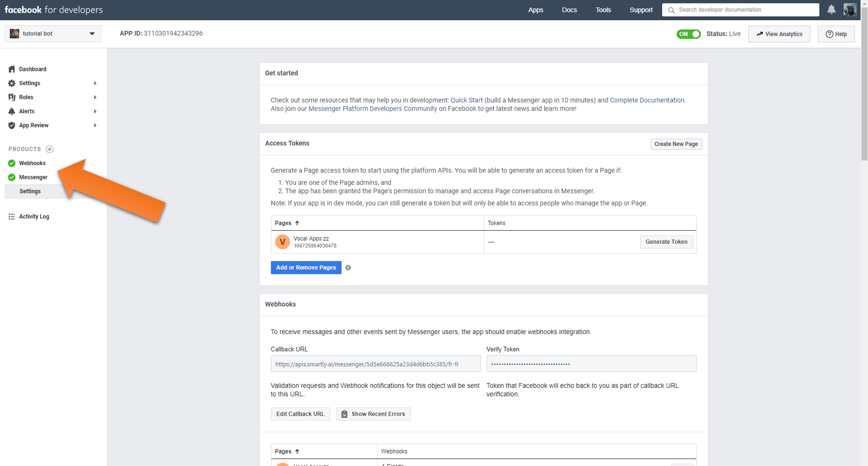Click the magnifier icon in search box
Screen dimensions: 868x466
(671, 10)
